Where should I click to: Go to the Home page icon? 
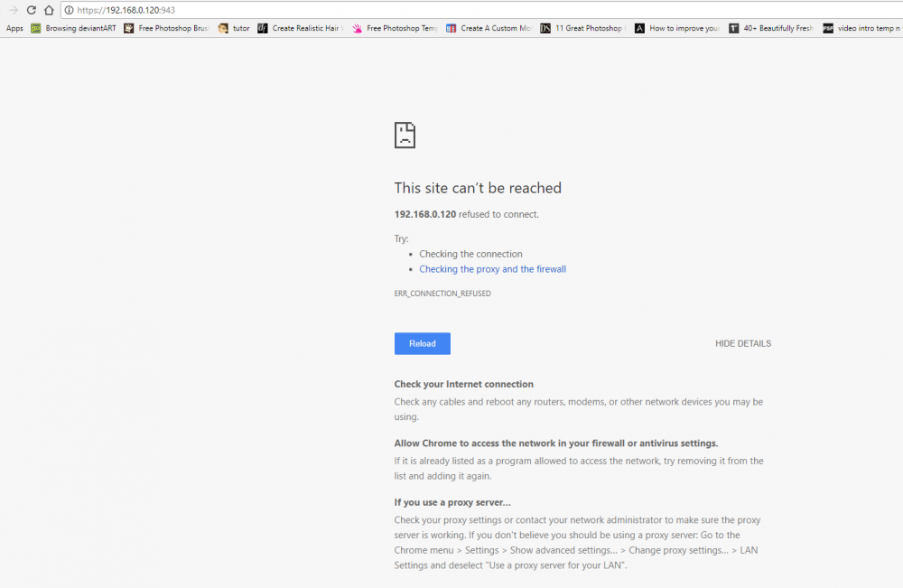tap(49, 10)
